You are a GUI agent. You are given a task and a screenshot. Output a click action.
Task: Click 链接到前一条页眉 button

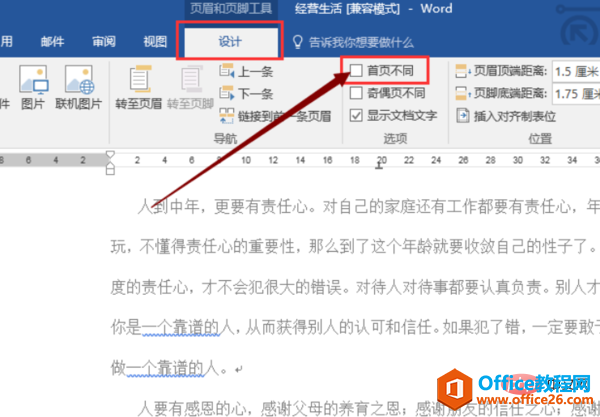pos(275,116)
